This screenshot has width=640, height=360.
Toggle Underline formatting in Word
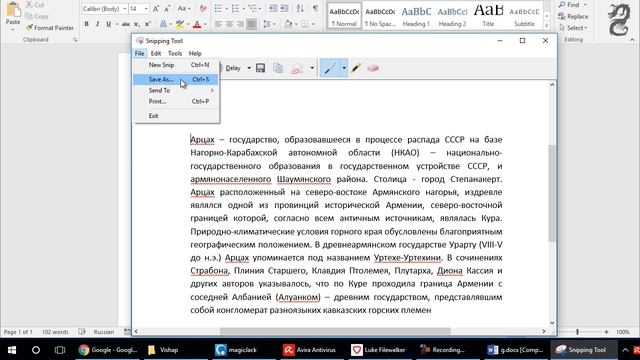coord(109,24)
